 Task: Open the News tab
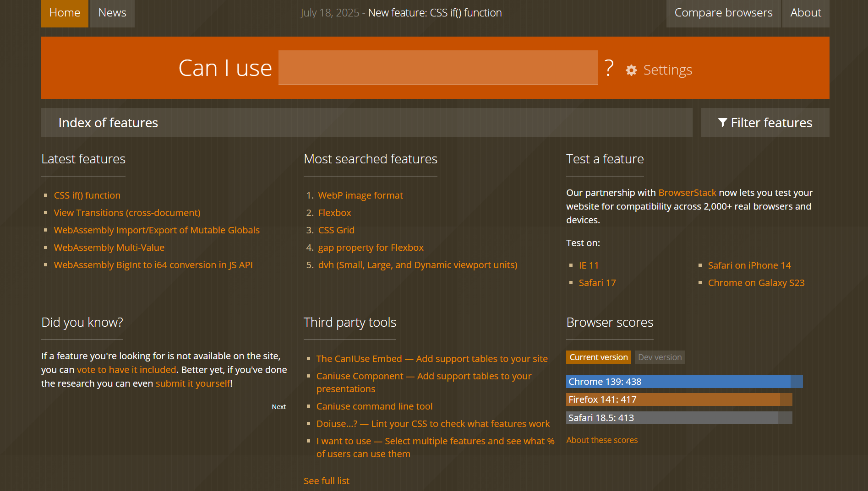click(112, 13)
